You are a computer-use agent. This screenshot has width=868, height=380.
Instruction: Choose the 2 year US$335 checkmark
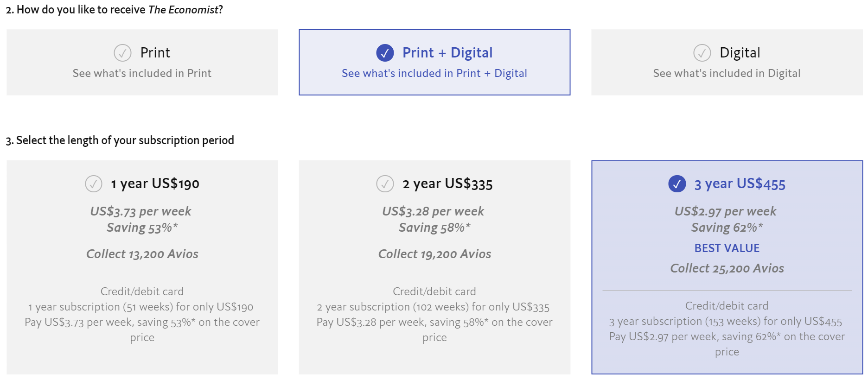click(x=385, y=184)
